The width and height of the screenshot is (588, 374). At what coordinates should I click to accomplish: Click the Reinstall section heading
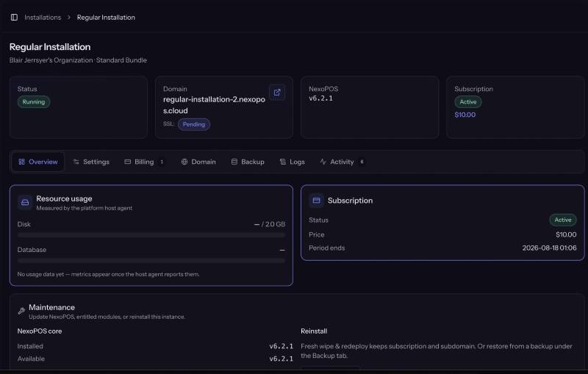(314, 331)
